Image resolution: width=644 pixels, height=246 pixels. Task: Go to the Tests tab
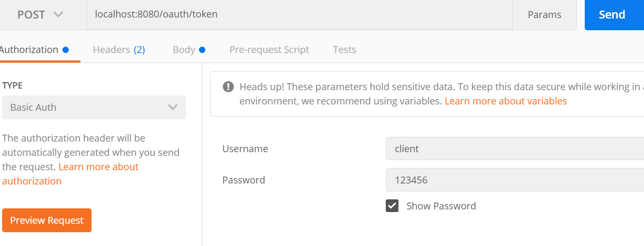click(x=344, y=50)
